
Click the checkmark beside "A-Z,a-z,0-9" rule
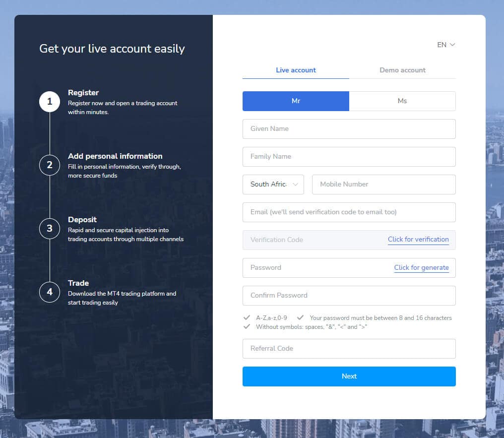(247, 317)
